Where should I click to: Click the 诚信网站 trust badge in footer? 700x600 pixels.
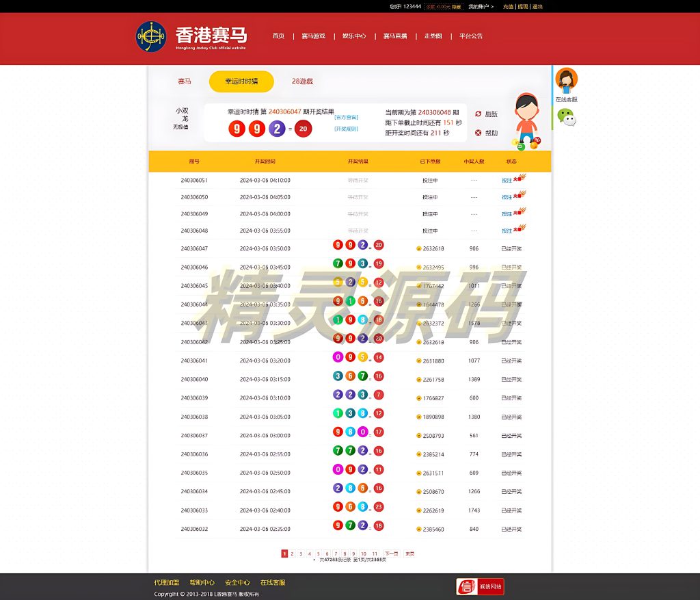click(480, 586)
